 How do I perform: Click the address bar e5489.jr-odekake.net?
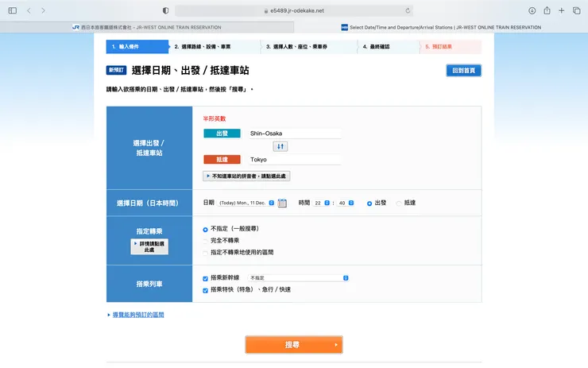(294, 10)
